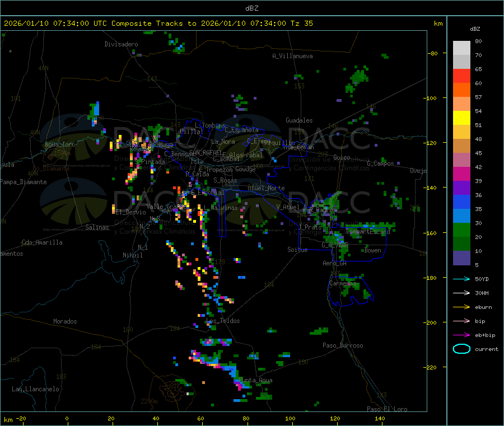Click the magenta eb+bip arrow icon
The height and width of the screenshot is (426, 504).
click(x=461, y=335)
